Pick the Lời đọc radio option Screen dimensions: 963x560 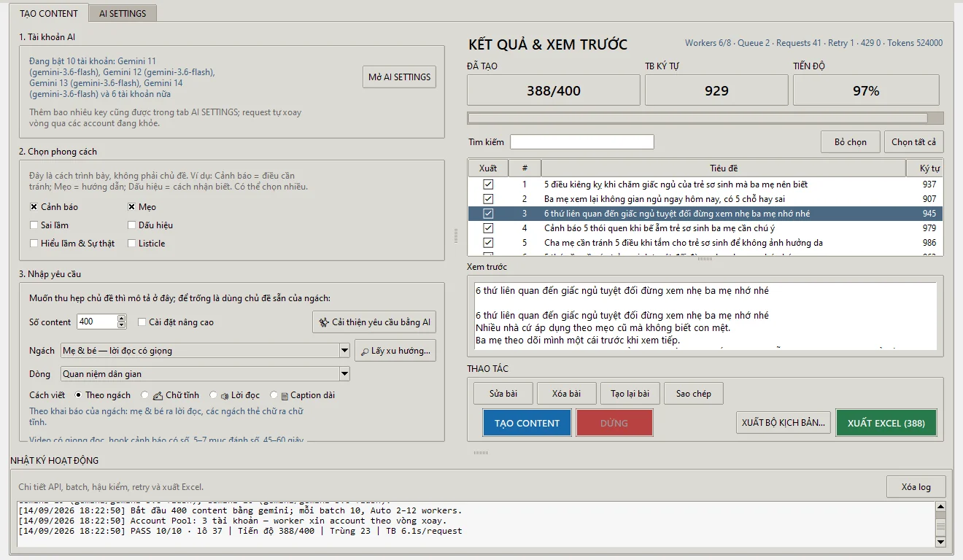(x=213, y=395)
